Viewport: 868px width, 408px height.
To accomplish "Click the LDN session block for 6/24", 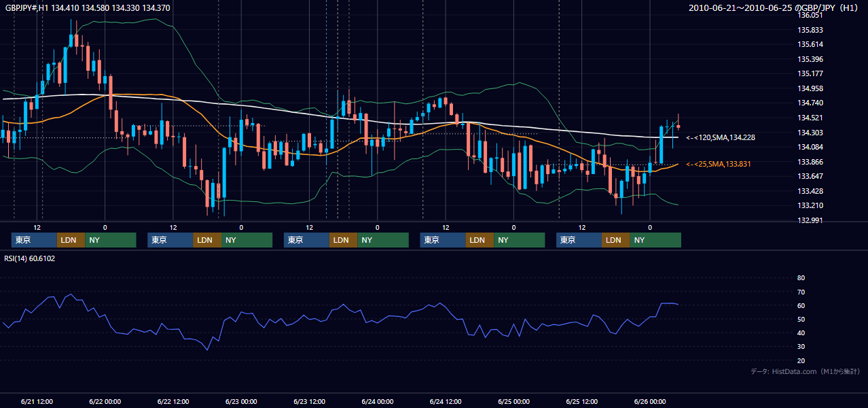I will coord(480,240).
